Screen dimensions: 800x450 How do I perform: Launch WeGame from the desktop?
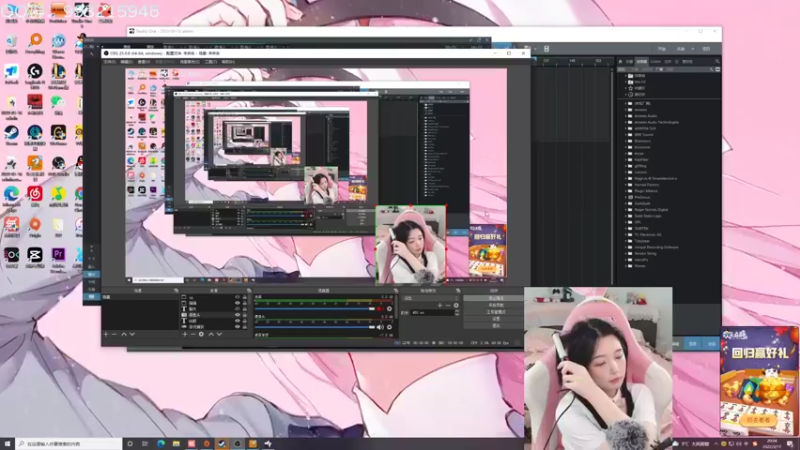(x=58, y=136)
